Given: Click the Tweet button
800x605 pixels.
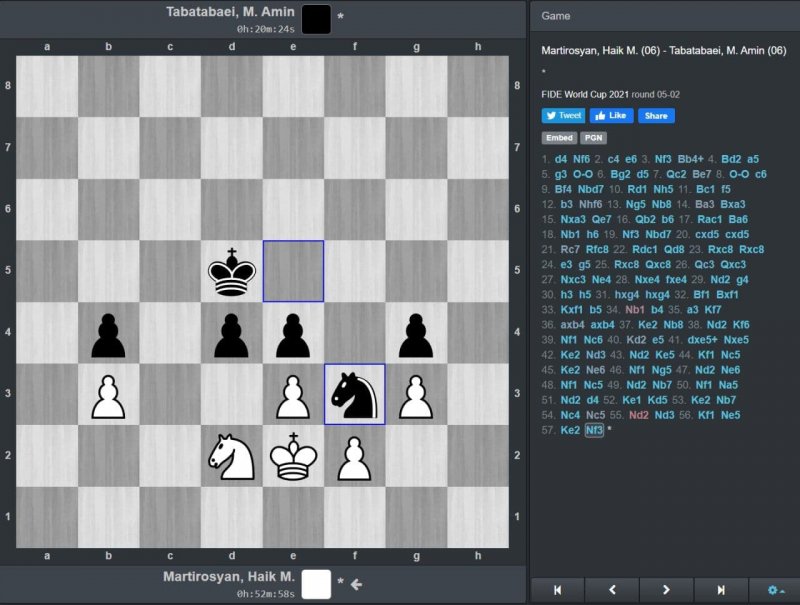Looking at the screenshot, I should point(563,116).
